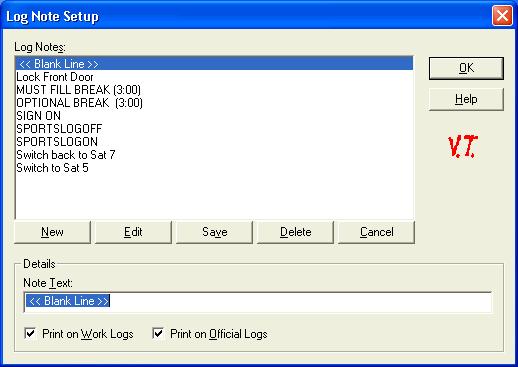The height and width of the screenshot is (367, 518).
Task: Delete the selected log note
Action: [295, 232]
